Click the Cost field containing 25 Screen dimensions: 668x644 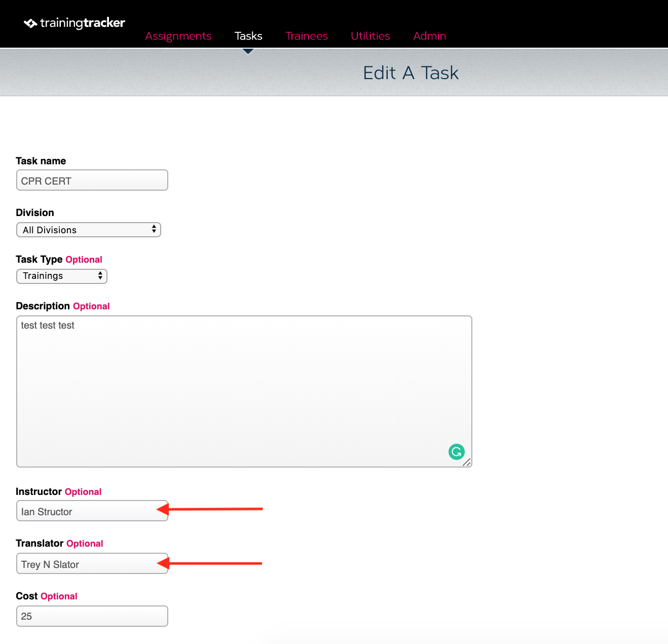click(x=92, y=616)
